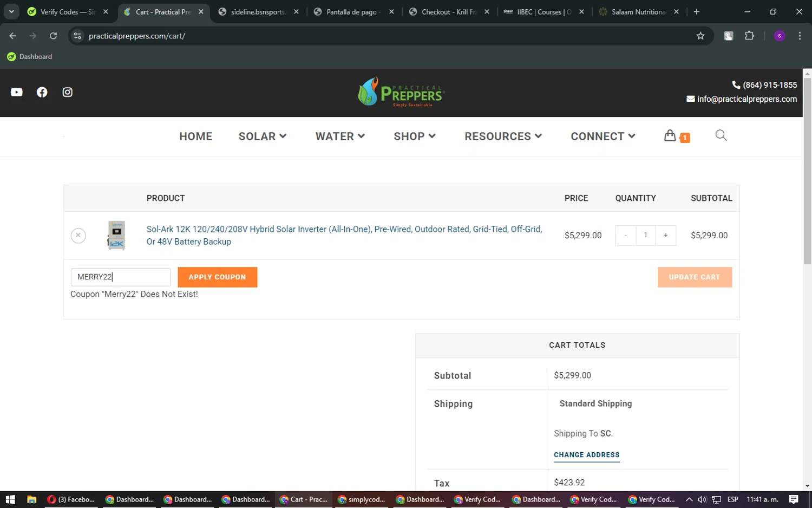Expand the SHOP menu
The image size is (812, 508).
(x=415, y=136)
